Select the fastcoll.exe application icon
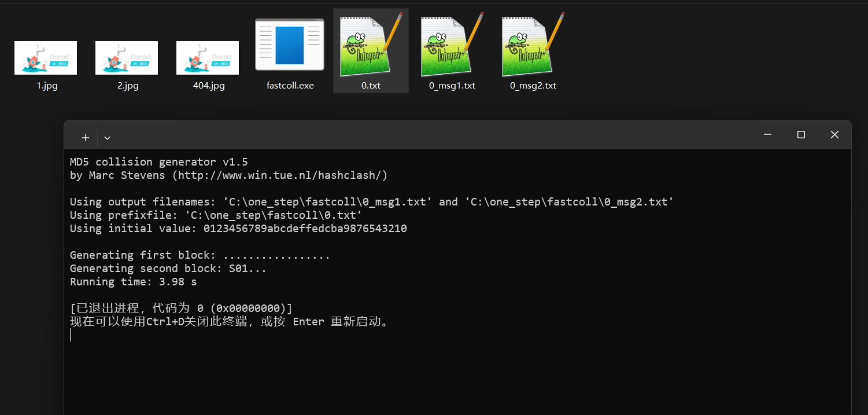The width and height of the screenshot is (868, 415). (290, 45)
